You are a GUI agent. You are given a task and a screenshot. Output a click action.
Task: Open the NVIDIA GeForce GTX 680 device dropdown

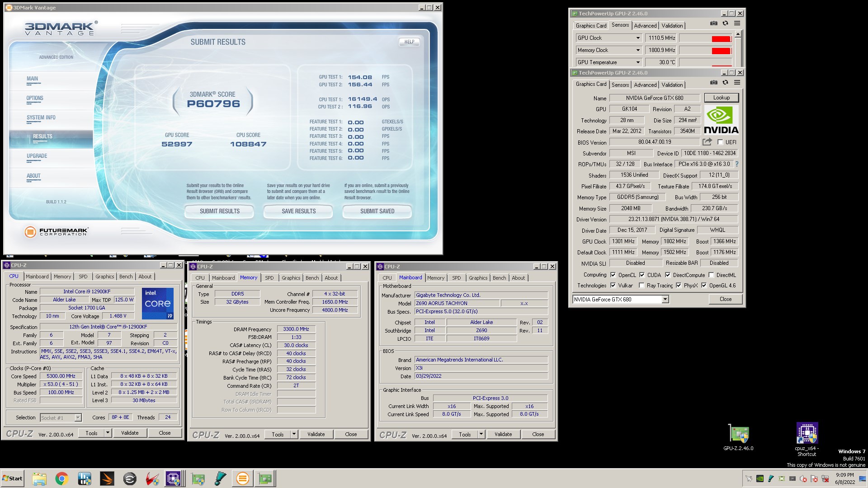[665, 299]
